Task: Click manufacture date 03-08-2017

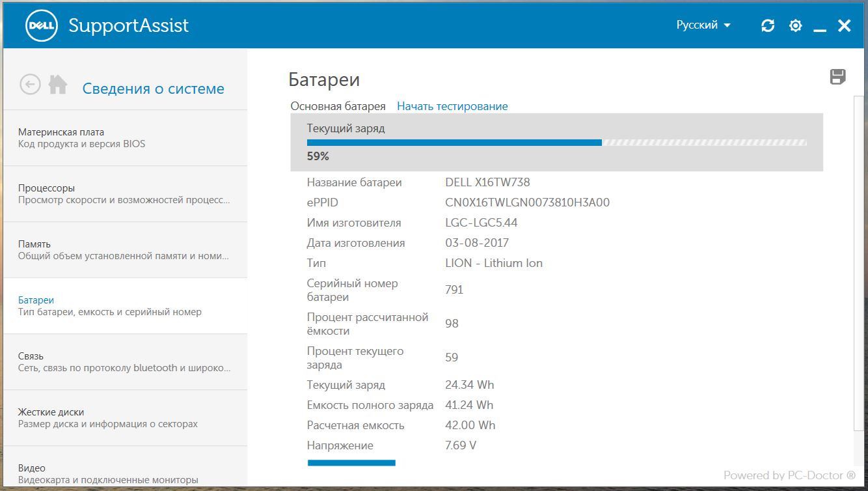Action: [x=477, y=243]
